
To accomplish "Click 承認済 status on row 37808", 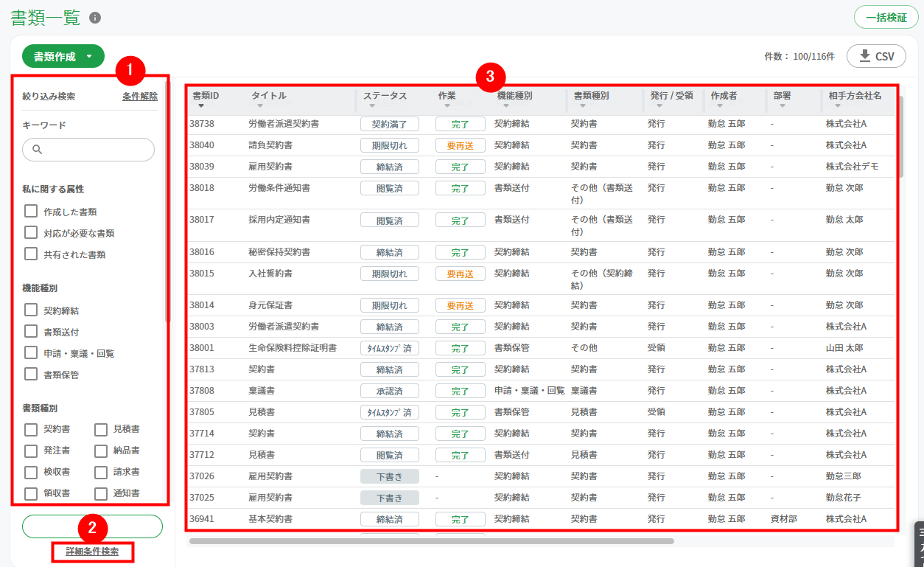I will 390,390.
